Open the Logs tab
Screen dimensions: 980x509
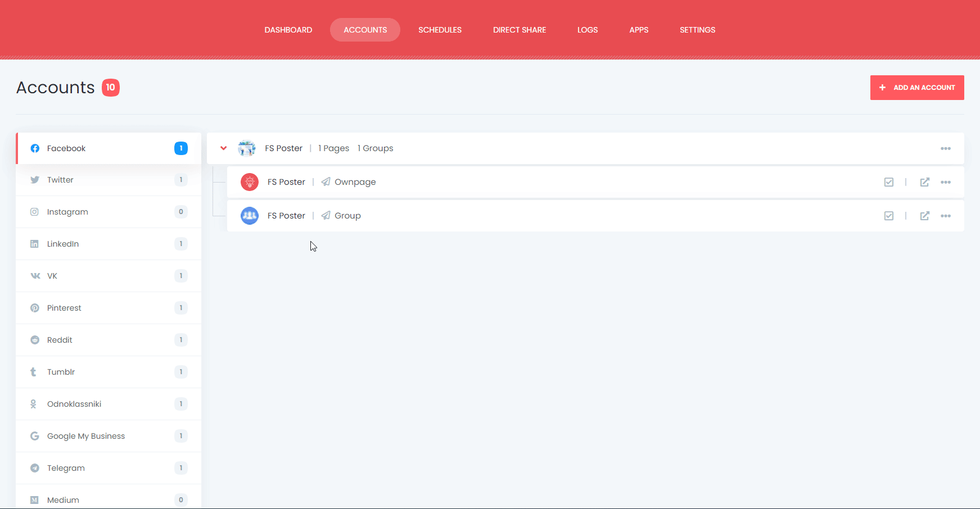point(588,30)
